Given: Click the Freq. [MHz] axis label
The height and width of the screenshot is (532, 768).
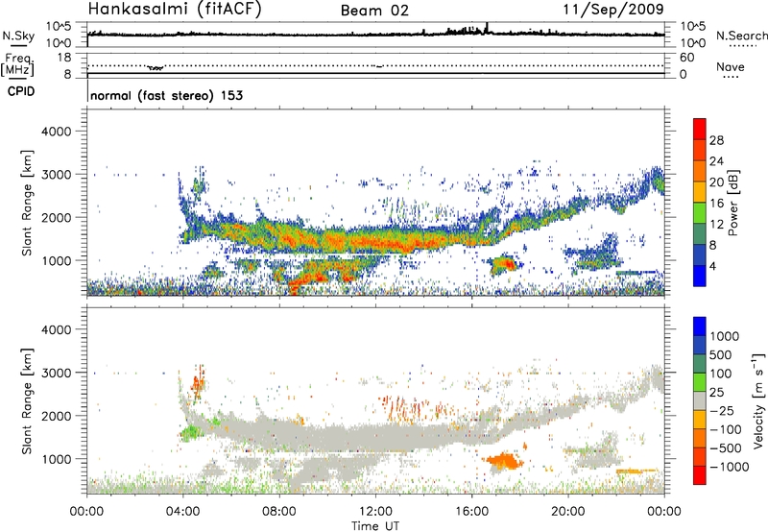Looking at the screenshot, I should click(17, 64).
